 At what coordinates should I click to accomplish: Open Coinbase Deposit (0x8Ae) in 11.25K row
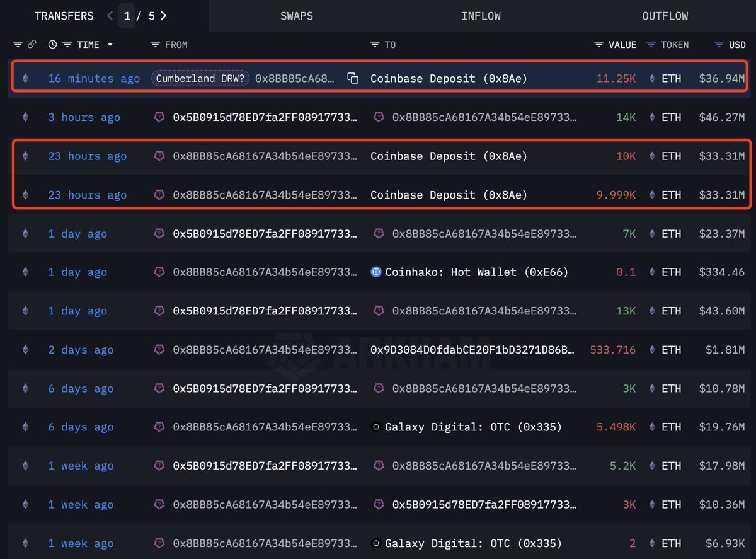[449, 79]
